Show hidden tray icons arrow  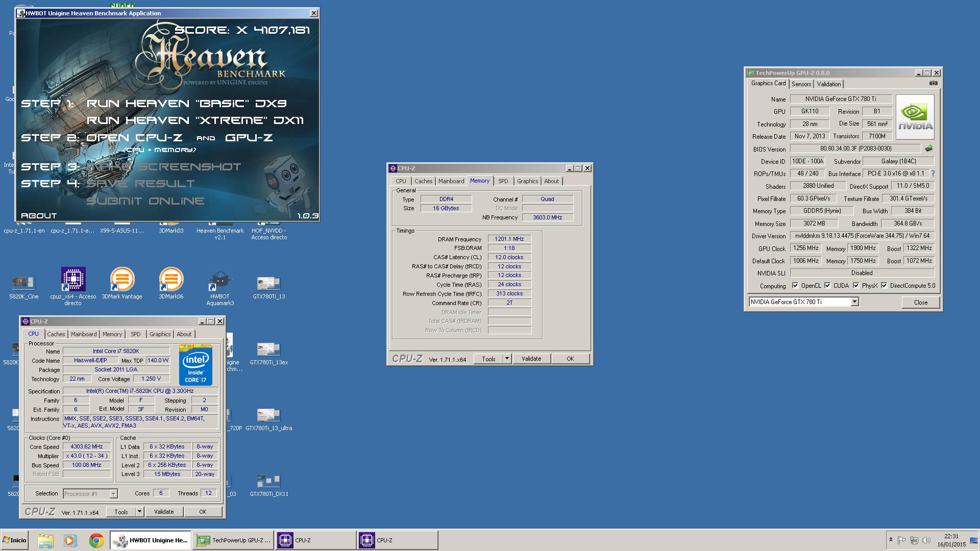coord(891,540)
